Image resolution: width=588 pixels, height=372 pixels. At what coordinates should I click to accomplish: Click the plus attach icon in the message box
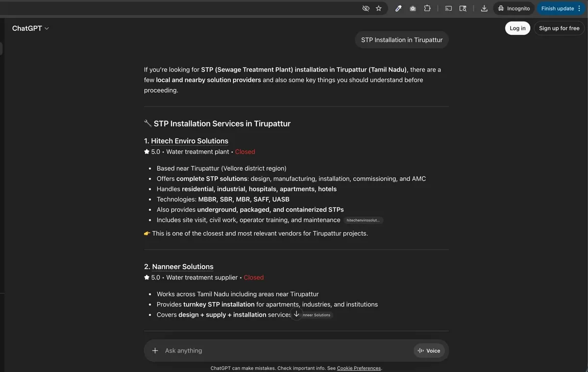point(155,350)
